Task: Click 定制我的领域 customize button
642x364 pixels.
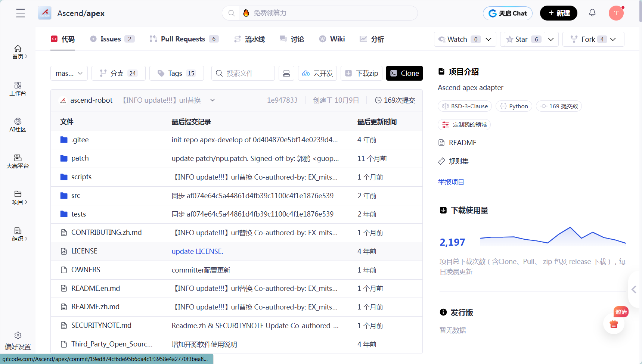Action: 464,124
